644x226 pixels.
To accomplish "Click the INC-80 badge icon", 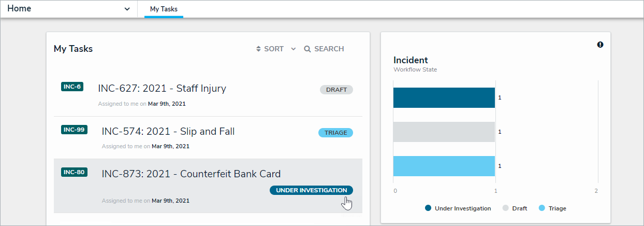I will pyautogui.click(x=74, y=172).
